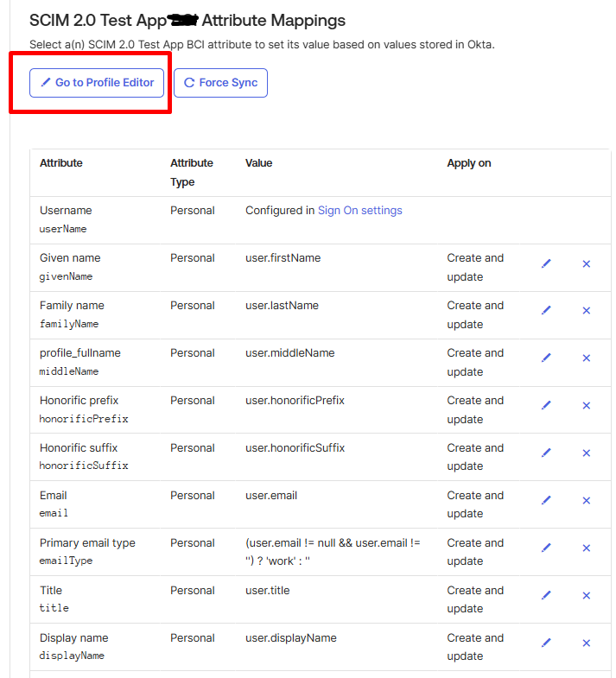Click the Force Sync button

(220, 83)
